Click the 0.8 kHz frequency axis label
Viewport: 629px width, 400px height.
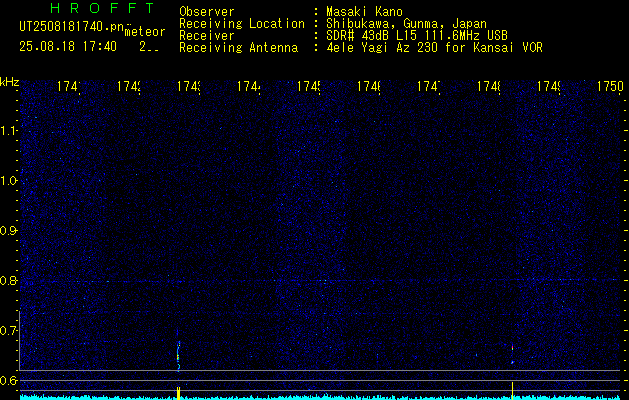8,280
